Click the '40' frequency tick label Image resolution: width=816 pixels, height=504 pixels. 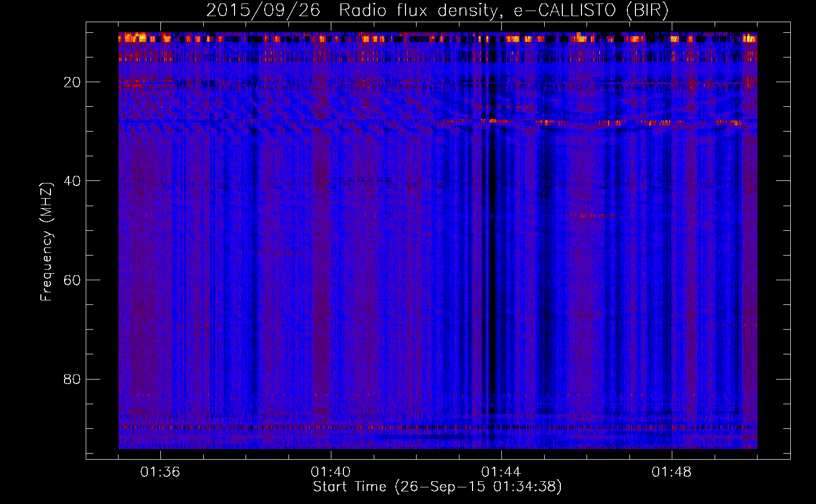[x=73, y=181]
